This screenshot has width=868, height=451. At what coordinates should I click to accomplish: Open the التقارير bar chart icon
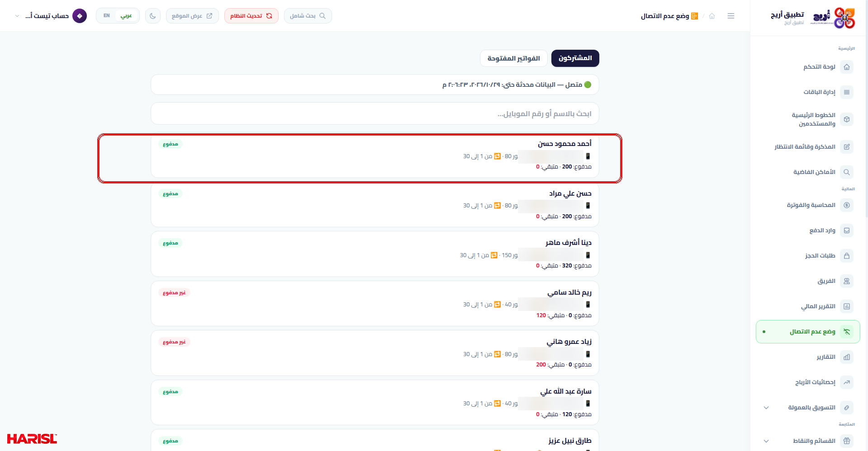coord(846,357)
